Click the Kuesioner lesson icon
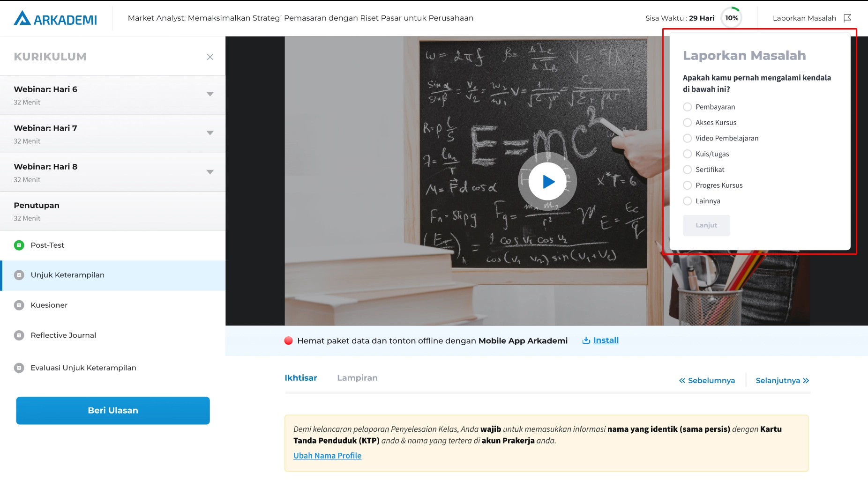 [19, 305]
